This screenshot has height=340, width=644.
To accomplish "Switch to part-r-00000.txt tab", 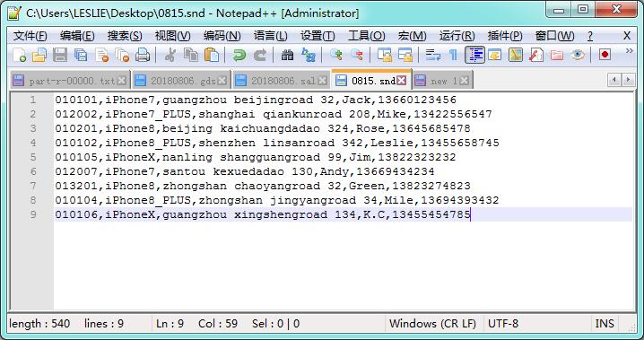I will [x=69, y=81].
